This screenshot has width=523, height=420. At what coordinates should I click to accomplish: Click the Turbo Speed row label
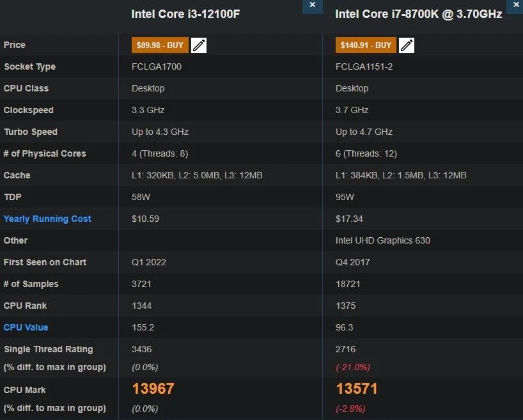30,132
